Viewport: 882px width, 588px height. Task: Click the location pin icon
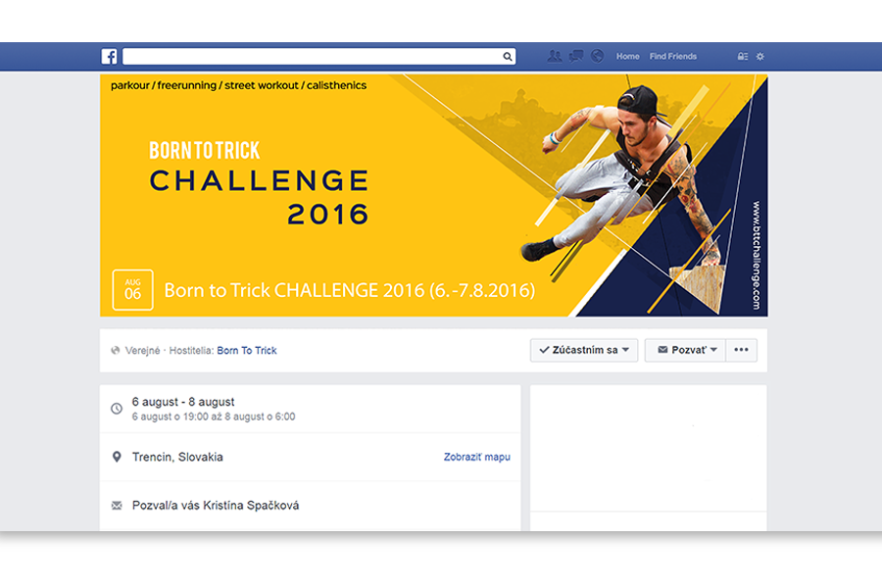117,457
